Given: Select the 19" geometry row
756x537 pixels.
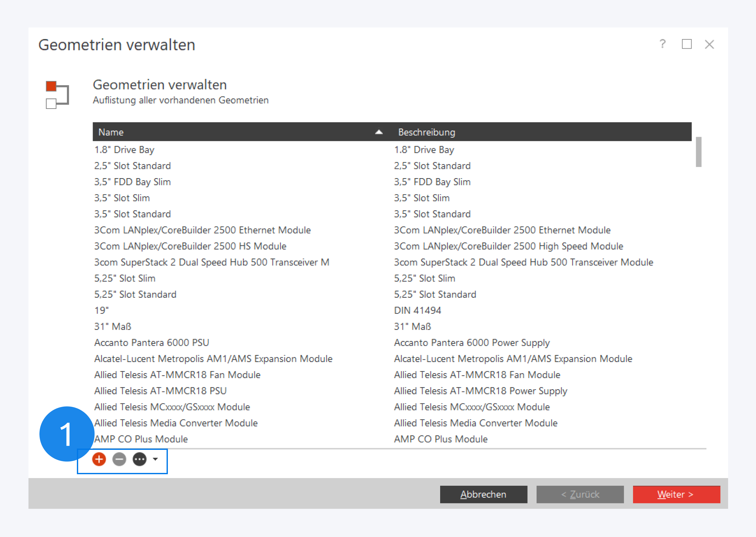Looking at the screenshot, I should (x=101, y=310).
